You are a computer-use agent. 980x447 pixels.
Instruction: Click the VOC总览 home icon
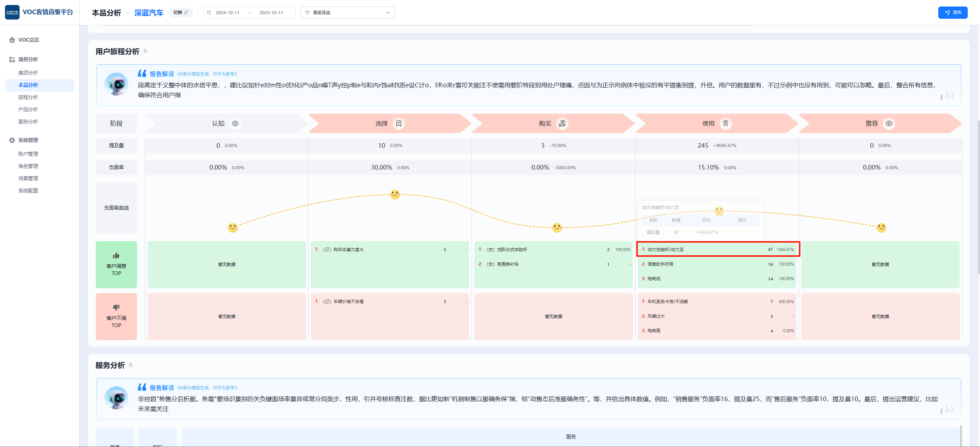coord(12,40)
